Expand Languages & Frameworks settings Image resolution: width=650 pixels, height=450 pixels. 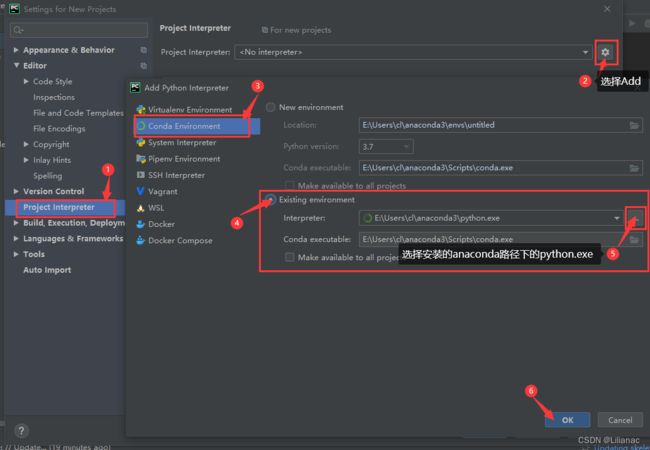pos(16,239)
